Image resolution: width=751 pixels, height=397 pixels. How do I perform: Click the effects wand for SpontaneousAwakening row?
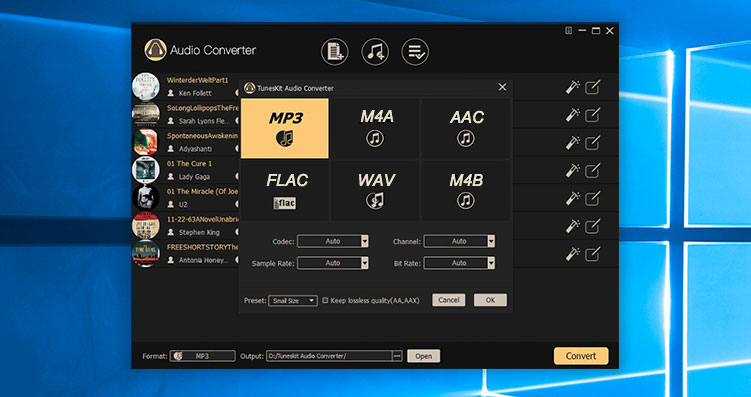point(572,143)
